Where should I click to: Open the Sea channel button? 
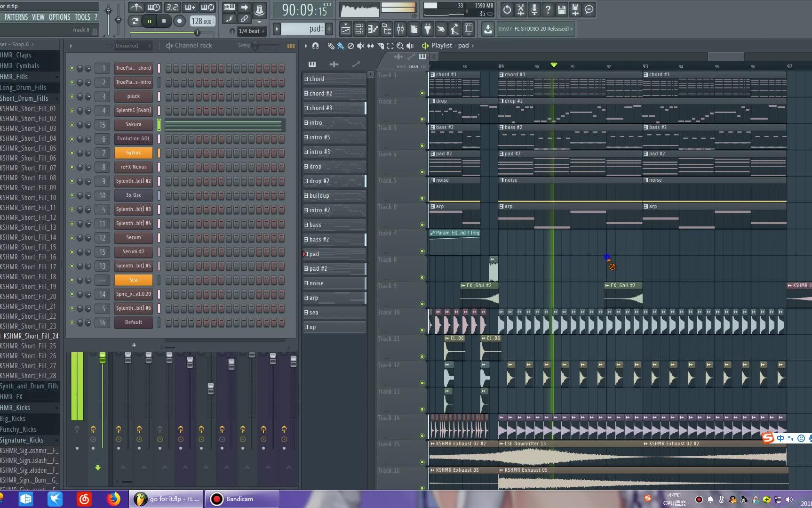[134, 280]
